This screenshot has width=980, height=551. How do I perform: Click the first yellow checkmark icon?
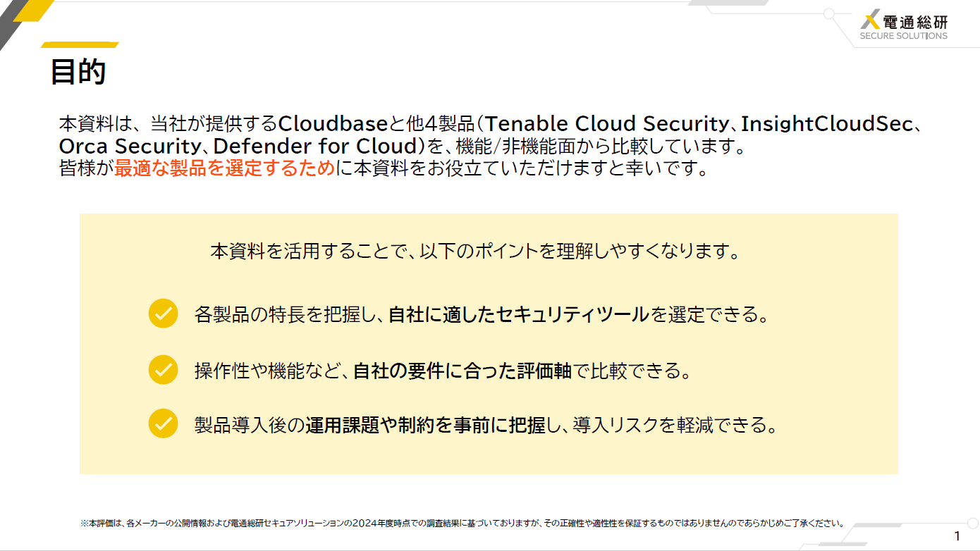(163, 314)
